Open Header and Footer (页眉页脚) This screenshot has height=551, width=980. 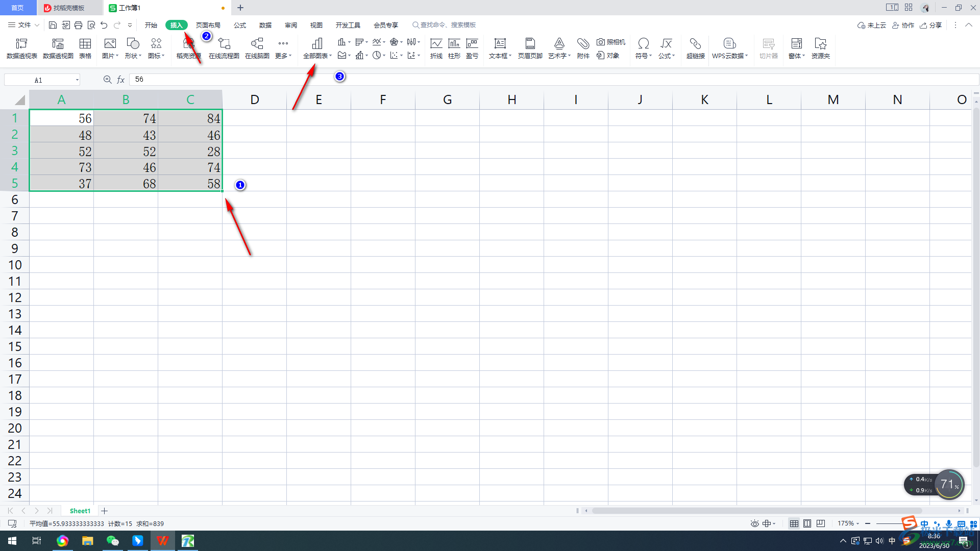(x=530, y=48)
